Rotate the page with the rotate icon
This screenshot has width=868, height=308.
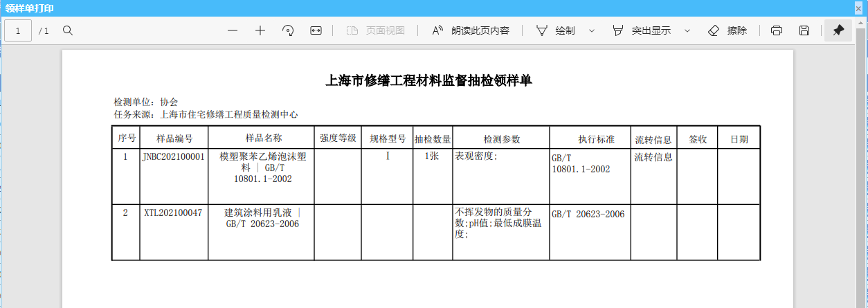288,30
